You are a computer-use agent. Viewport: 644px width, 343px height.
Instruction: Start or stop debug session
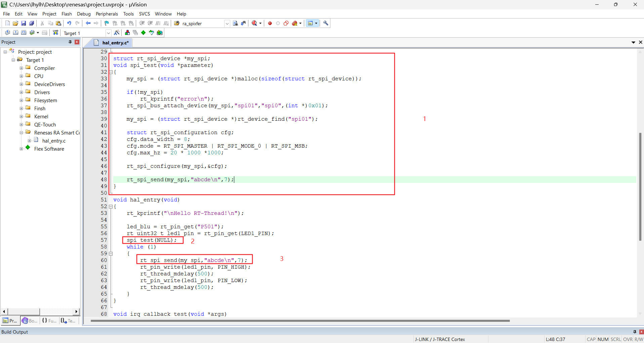point(254,23)
